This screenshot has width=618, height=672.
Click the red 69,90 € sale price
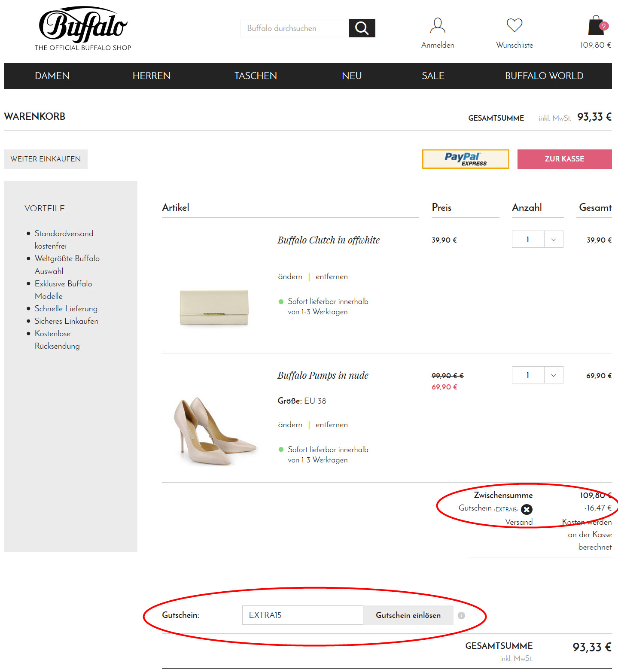[444, 387]
